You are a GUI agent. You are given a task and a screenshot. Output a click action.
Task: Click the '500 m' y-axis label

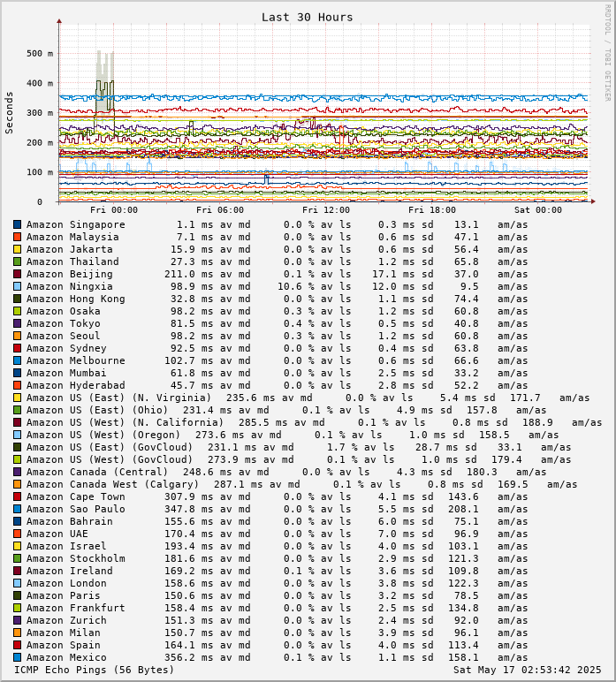[40, 54]
